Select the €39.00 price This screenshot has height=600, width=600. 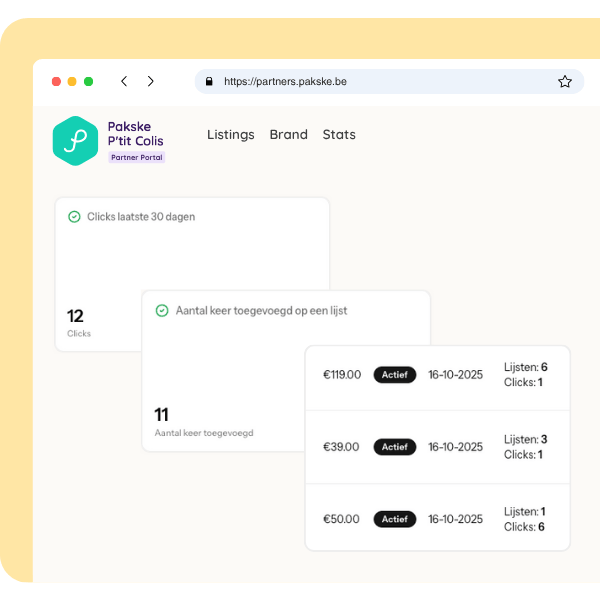[341, 447]
